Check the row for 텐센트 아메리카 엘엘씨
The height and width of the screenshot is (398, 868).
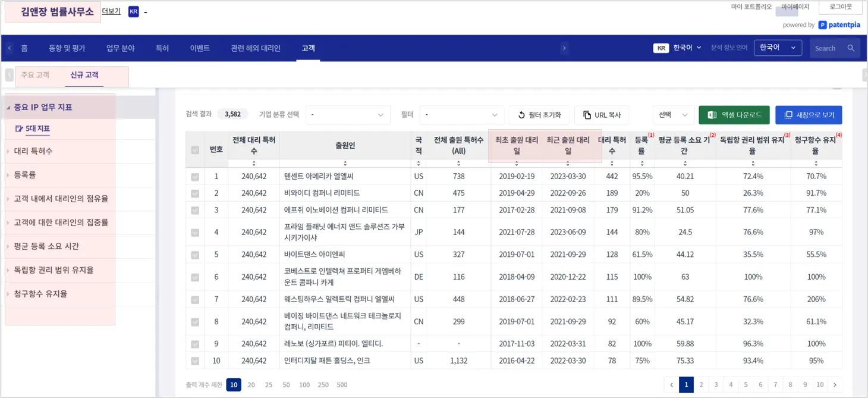click(x=195, y=177)
